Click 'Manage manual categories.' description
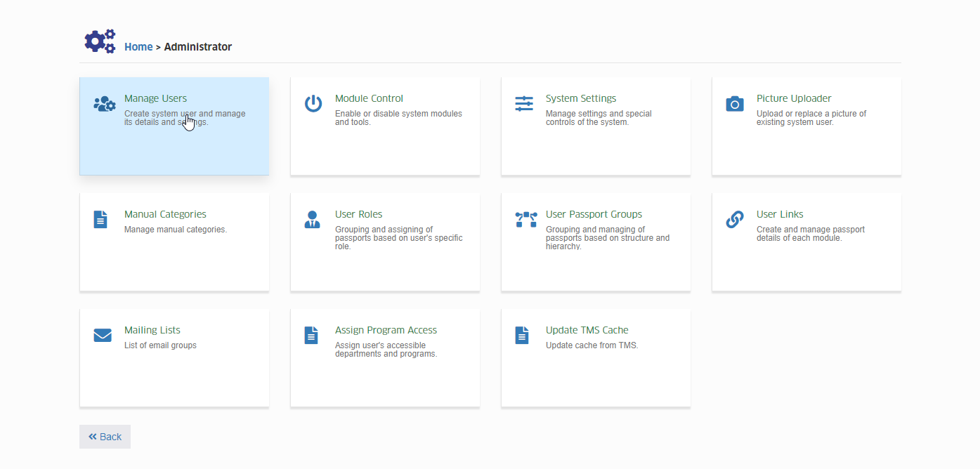This screenshot has width=980, height=469. 176,230
